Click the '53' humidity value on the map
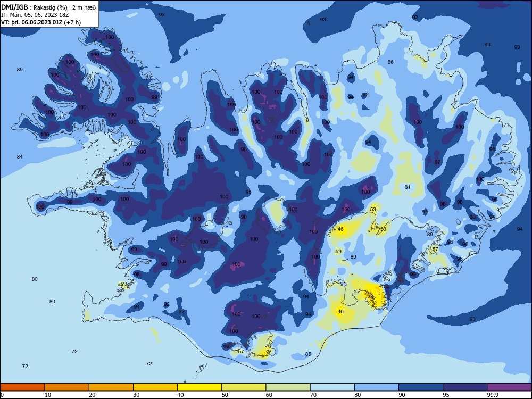The height and width of the screenshot is (399, 532). (x=373, y=209)
